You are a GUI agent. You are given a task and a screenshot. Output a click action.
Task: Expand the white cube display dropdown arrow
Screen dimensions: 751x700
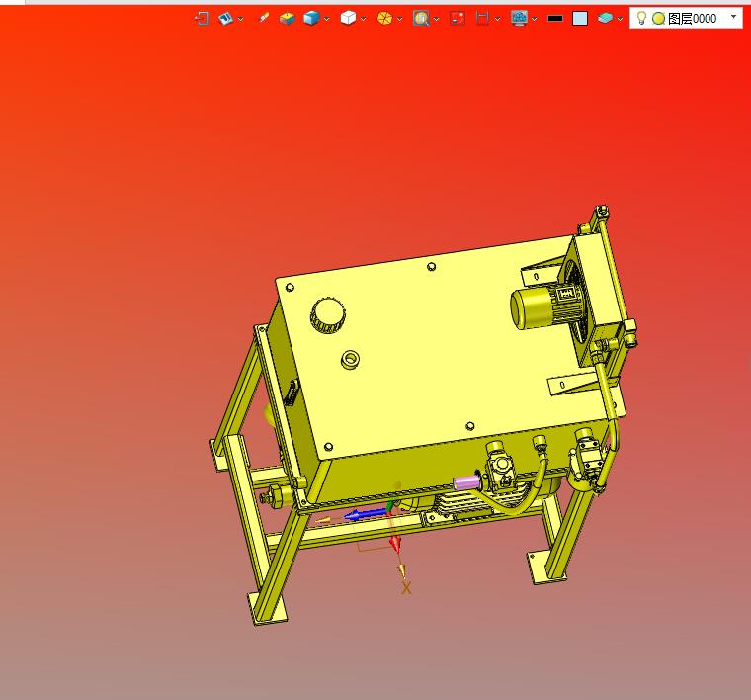pyautogui.click(x=363, y=19)
